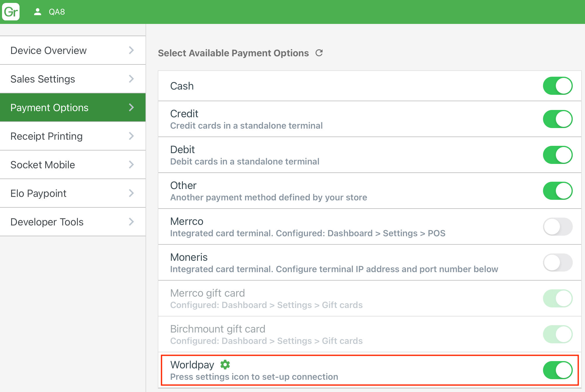
Task: Click chevron next to Device Overview
Action: 131,50
